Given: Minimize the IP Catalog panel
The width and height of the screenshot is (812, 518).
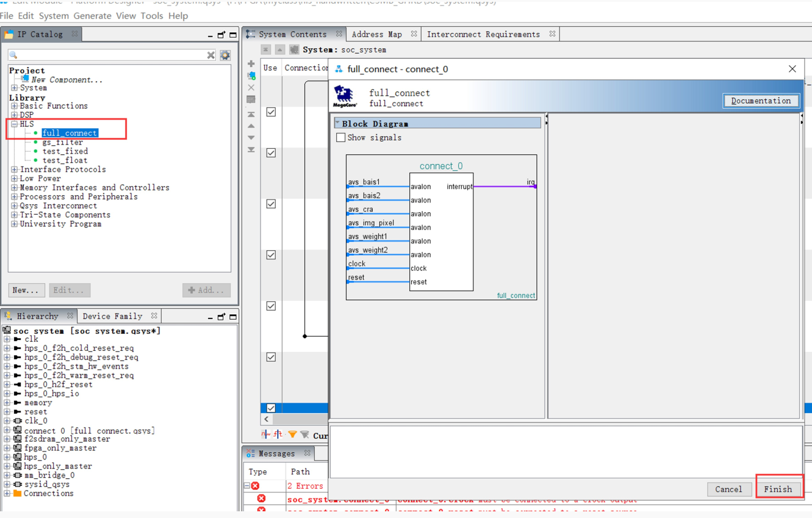Looking at the screenshot, I should [210, 36].
